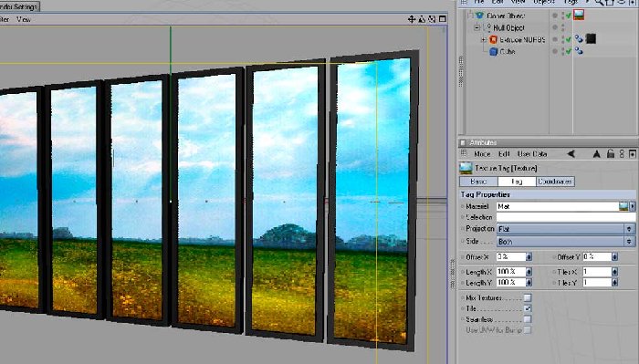The image size is (639, 364).
Task: Enable the Seamless checkbox
Action: pyautogui.click(x=528, y=318)
